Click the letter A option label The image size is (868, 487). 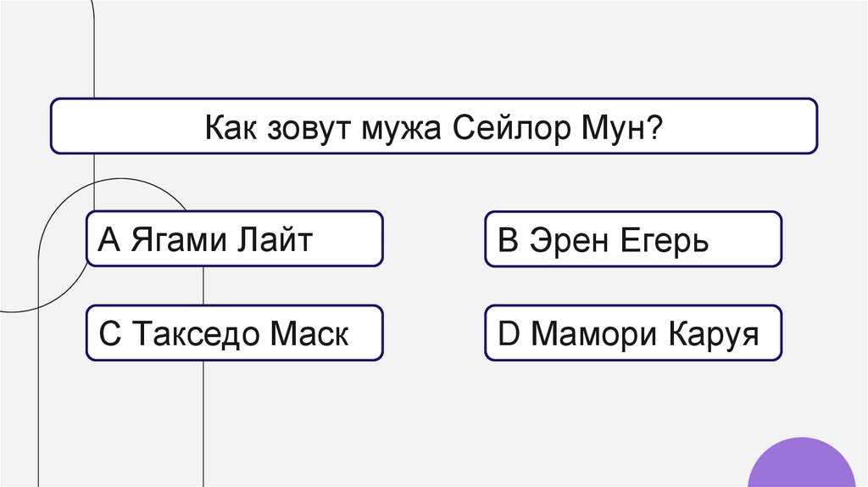point(111,241)
